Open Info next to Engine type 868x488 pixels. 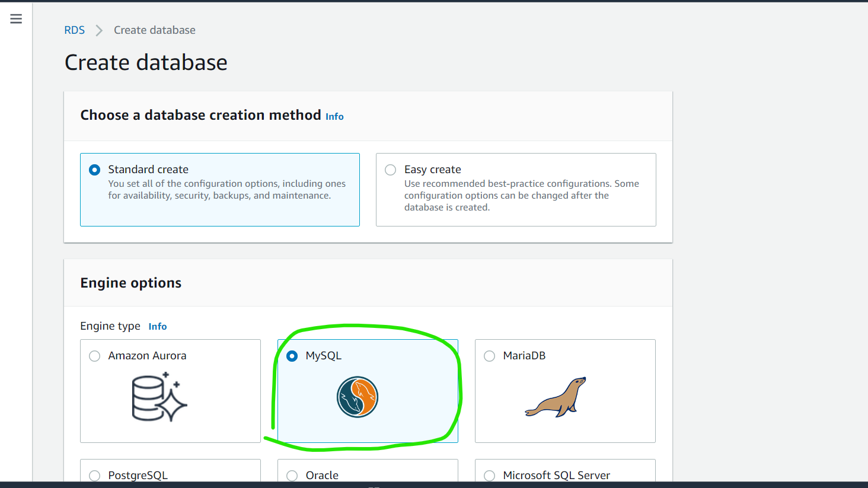coord(158,326)
